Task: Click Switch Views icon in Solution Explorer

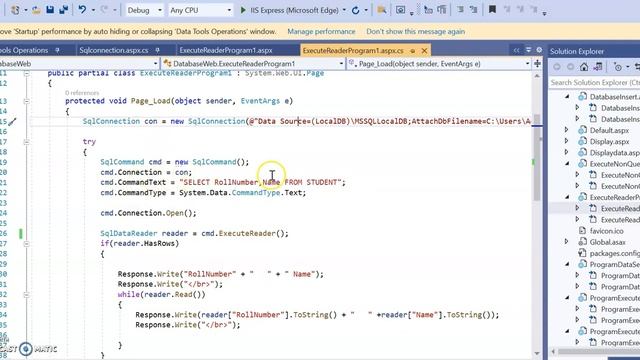Action: [598, 67]
